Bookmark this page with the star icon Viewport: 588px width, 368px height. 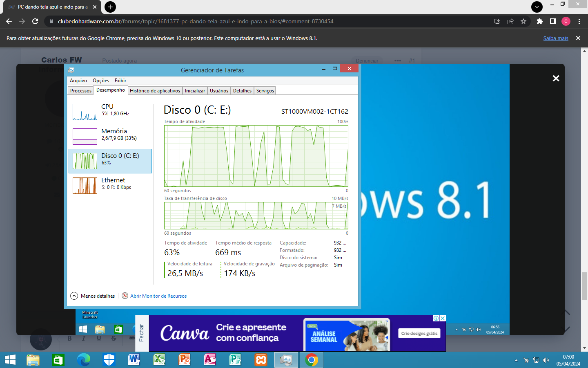pos(523,21)
